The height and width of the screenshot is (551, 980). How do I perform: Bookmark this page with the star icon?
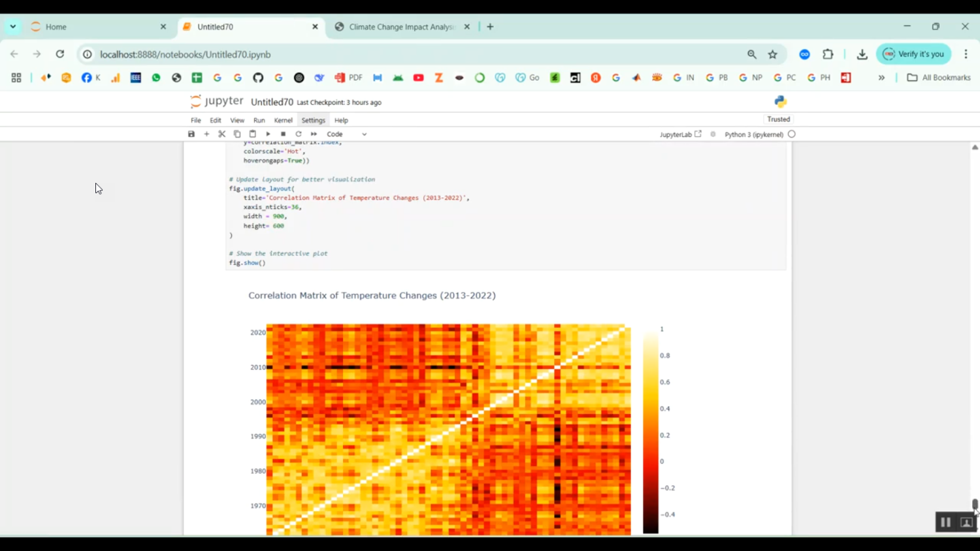(772, 54)
